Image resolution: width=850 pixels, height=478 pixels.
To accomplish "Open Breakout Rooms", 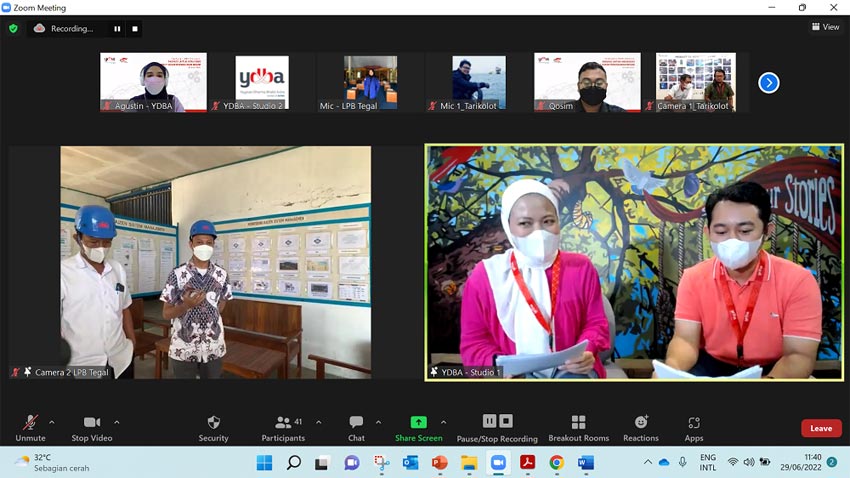I will pyautogui.click(x=578, y=429).
